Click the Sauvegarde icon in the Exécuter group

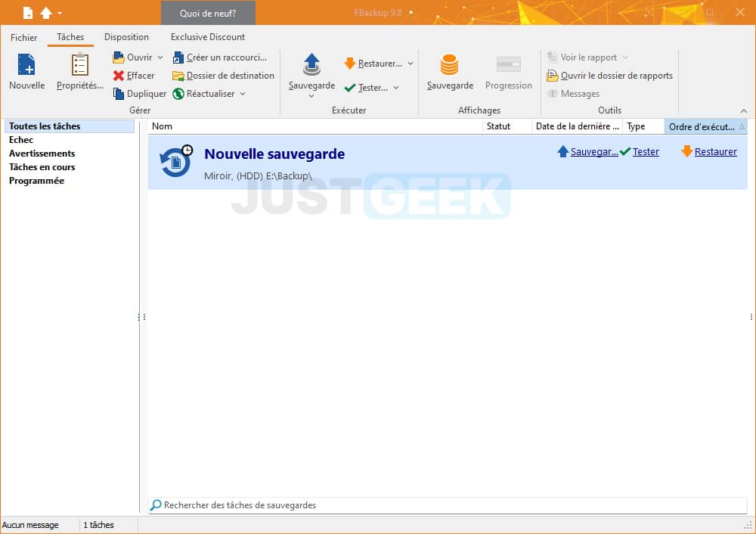tap(311, 64)
